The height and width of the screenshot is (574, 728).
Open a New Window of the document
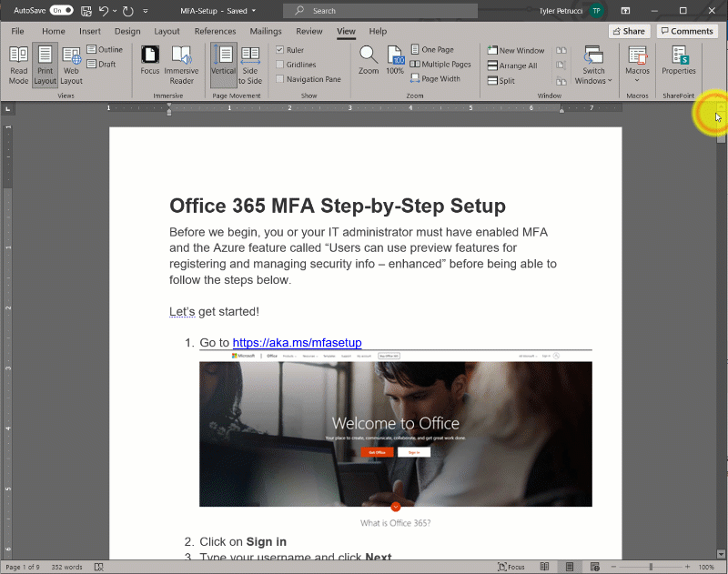515,51
